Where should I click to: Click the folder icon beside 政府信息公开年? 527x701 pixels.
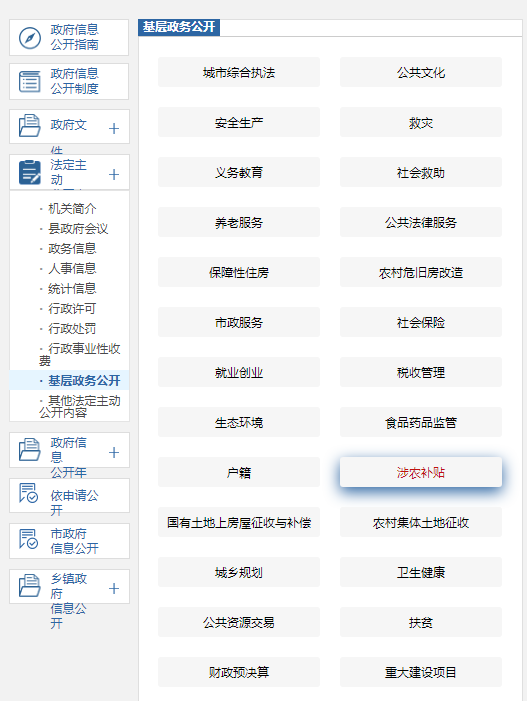30,450
